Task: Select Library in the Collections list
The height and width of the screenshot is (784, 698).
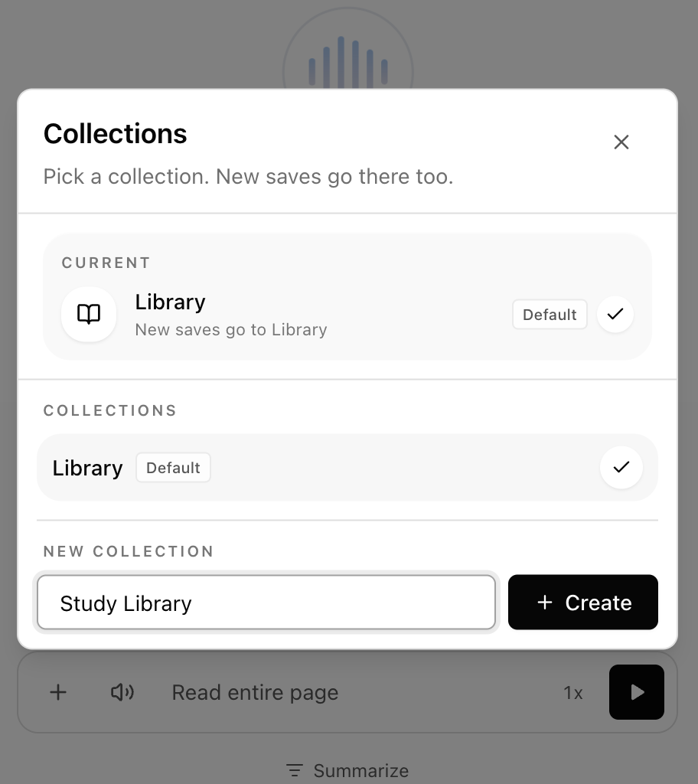Action: (87, 468)
